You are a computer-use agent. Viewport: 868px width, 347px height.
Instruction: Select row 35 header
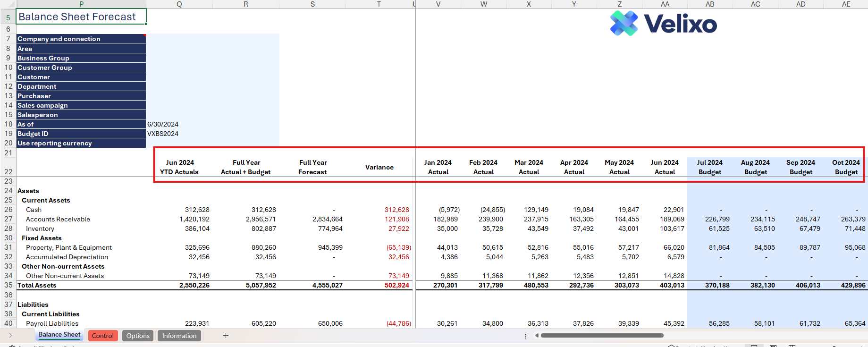coord(8,285)
